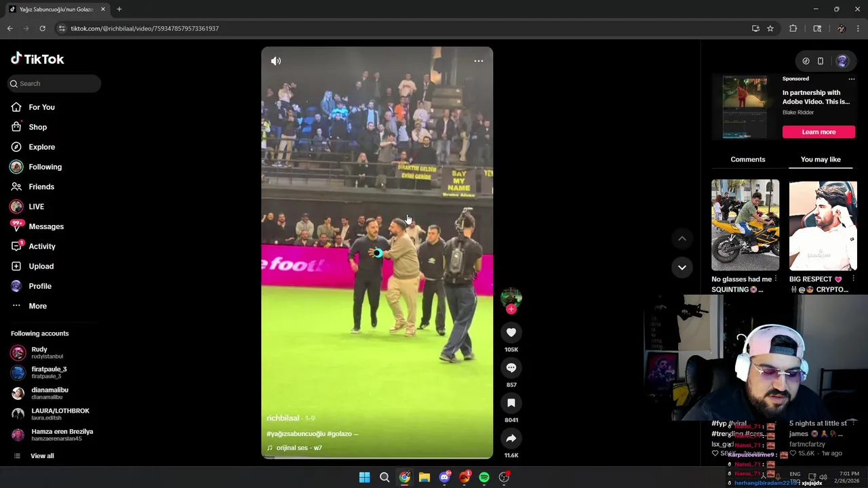Screen dimensions: 868x488
Task: Open Profile in the sidebar
Action: pos(40,286)
